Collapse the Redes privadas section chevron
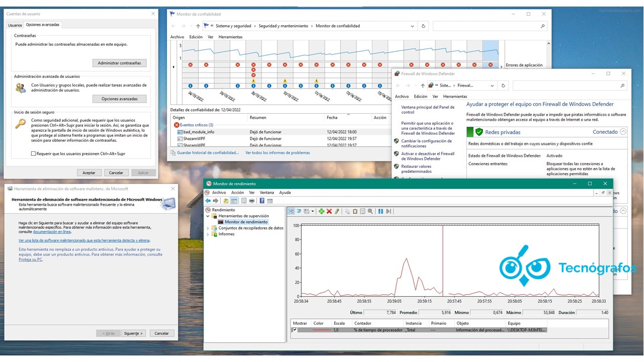This screenshot has height=362, width=644. point(623,132)
